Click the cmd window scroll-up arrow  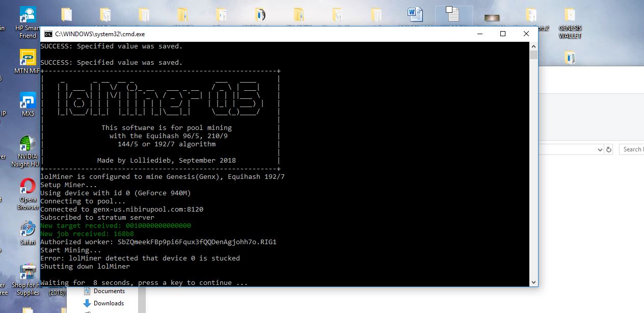[x=533, y=46]
